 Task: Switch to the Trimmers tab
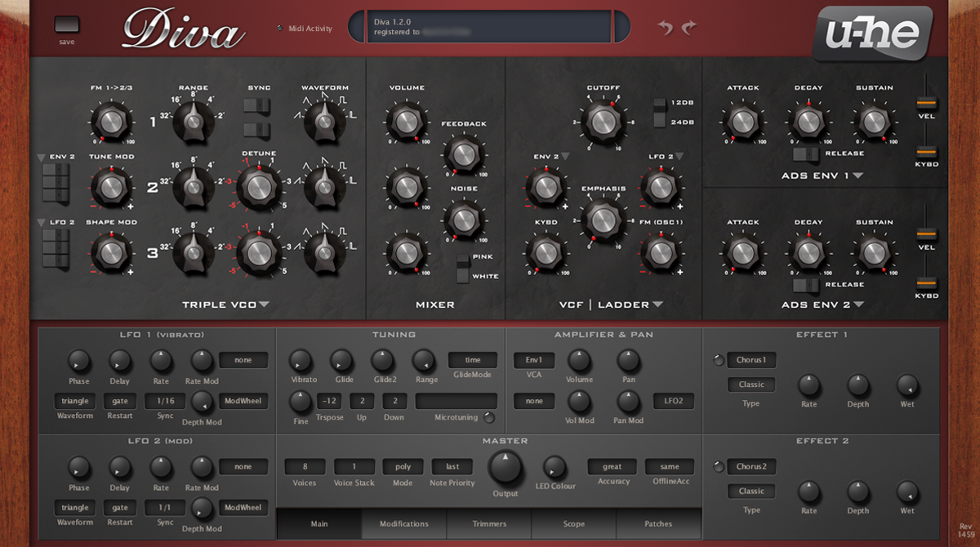click(488, 523)
